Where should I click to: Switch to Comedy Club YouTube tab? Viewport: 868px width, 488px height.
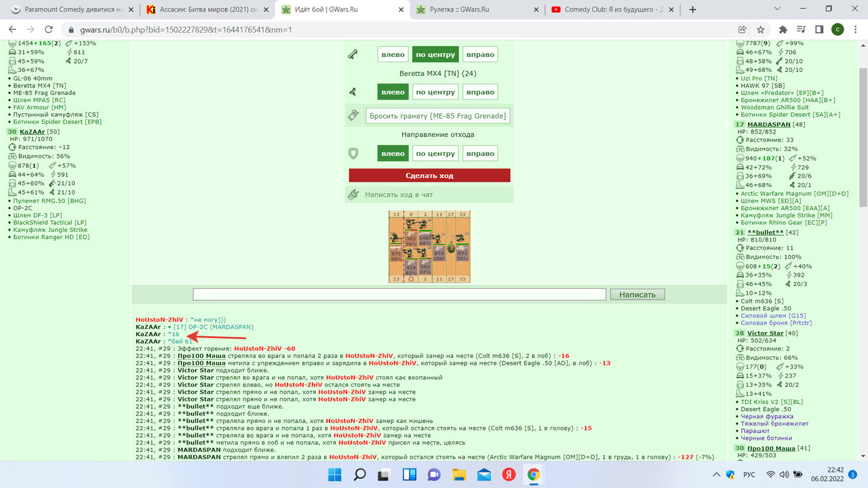pyautogui.click(x=612, y=9)
